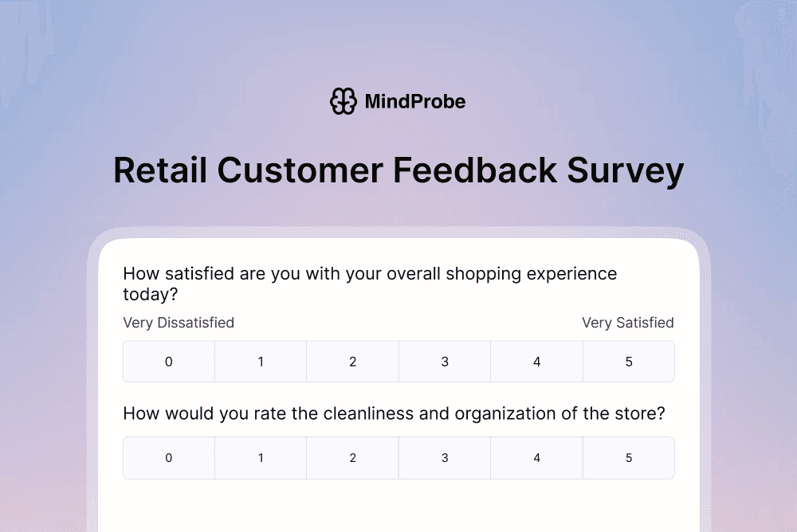Select rating 1 for store cleanliness question
This screenshot has width=797, height=532.
(x=261, y=458)
